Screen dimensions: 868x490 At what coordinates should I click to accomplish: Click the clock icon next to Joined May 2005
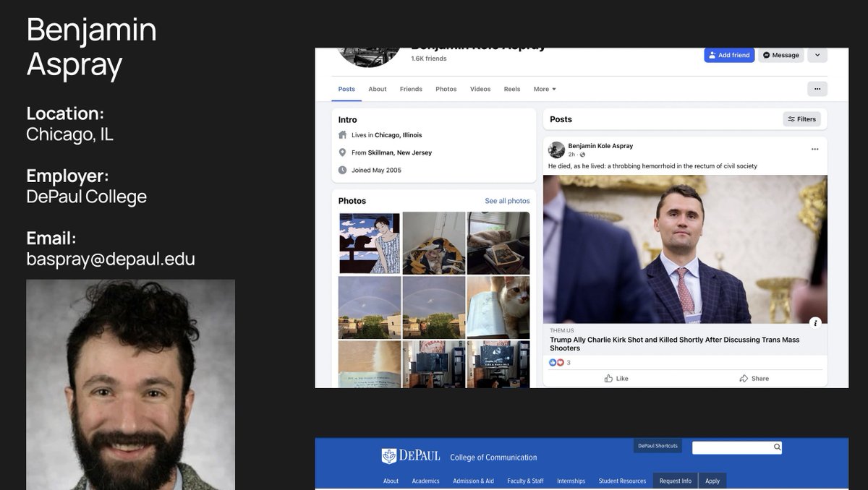343,171
